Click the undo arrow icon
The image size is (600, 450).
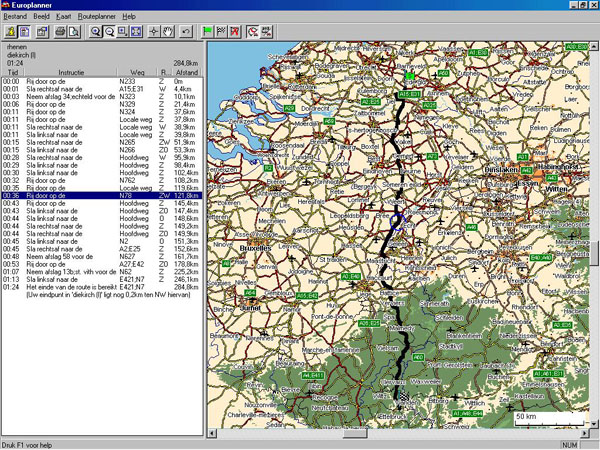[x=187, y=32]
